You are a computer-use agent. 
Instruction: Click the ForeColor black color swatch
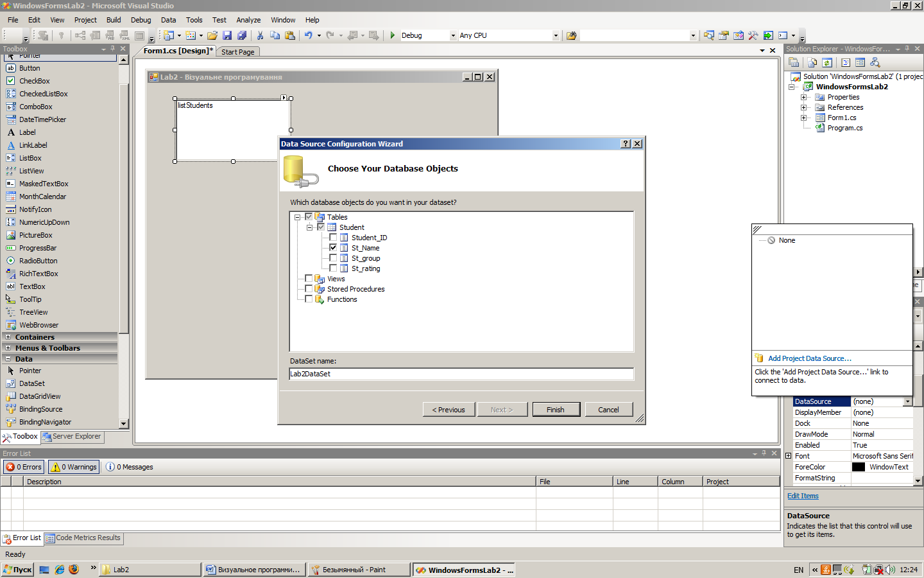(x=859, y=467)
